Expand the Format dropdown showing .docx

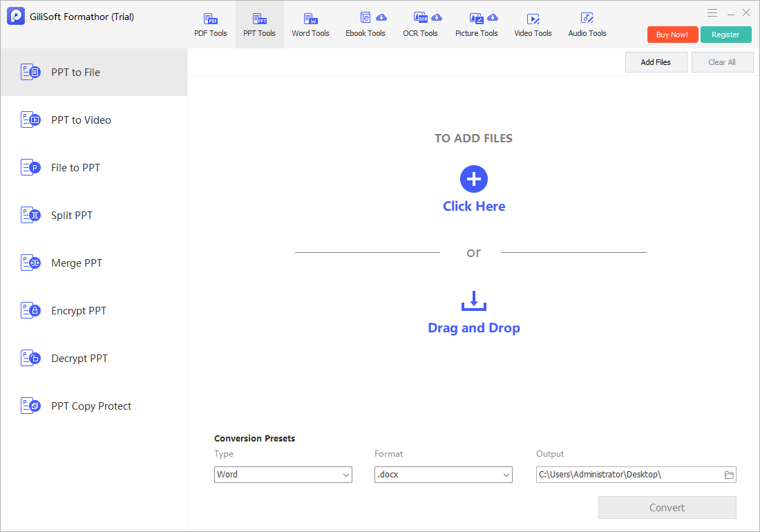tap(444, 475)
